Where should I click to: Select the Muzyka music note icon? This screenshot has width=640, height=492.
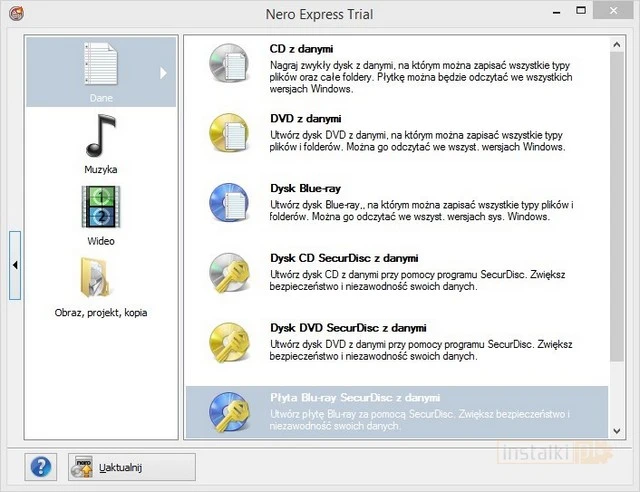click(100, 136)
